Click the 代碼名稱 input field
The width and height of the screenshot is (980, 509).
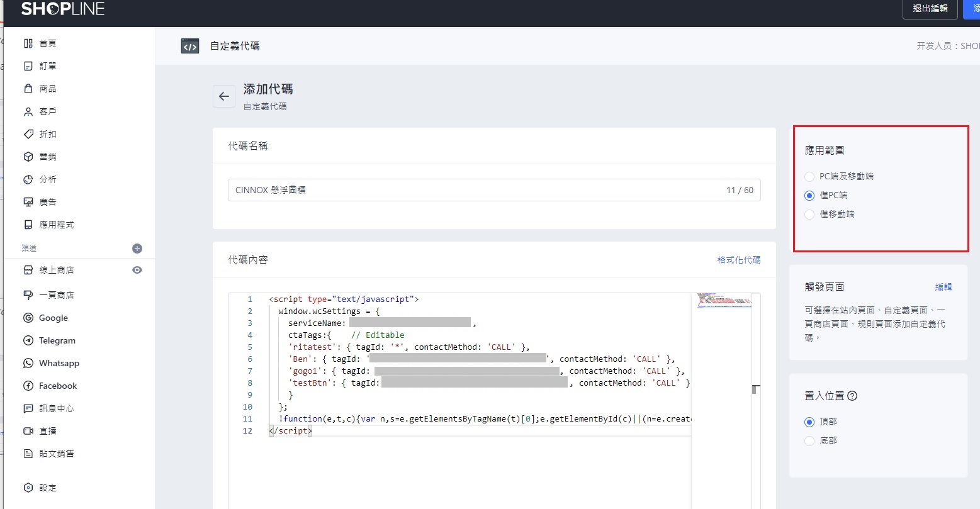click(478, 190)
